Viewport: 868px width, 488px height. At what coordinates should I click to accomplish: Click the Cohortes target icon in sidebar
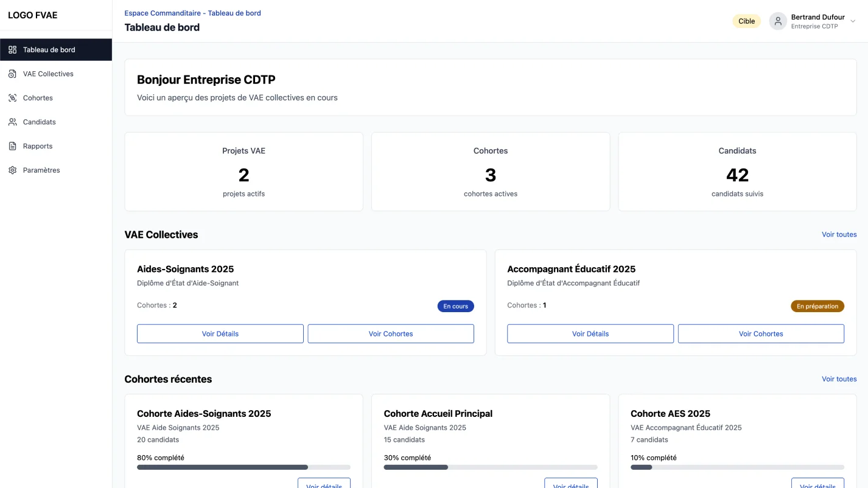(x=13, y=97)
